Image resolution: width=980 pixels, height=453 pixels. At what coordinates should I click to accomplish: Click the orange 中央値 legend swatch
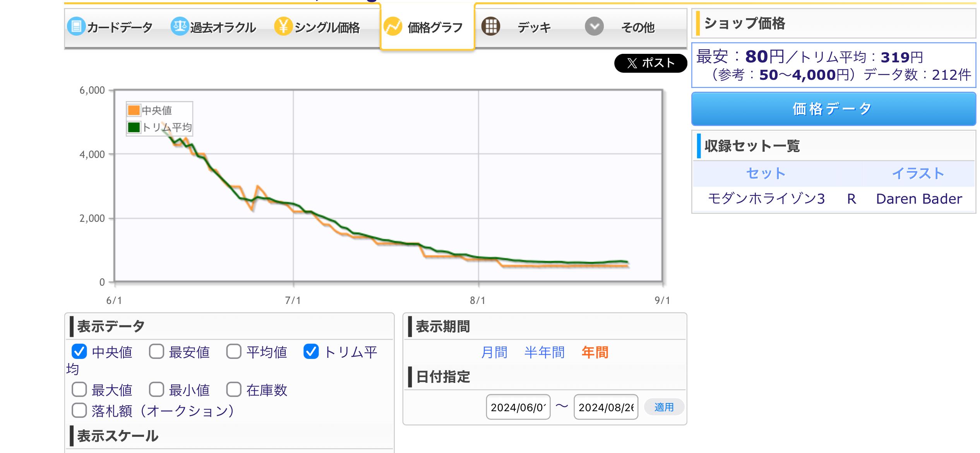(x=134, y=110)
